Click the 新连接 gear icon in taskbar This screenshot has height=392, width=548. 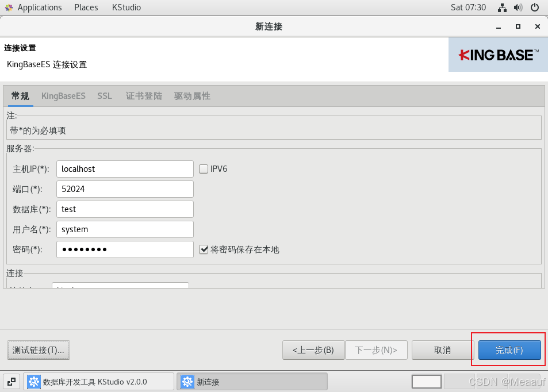click(x=187, y=382)
